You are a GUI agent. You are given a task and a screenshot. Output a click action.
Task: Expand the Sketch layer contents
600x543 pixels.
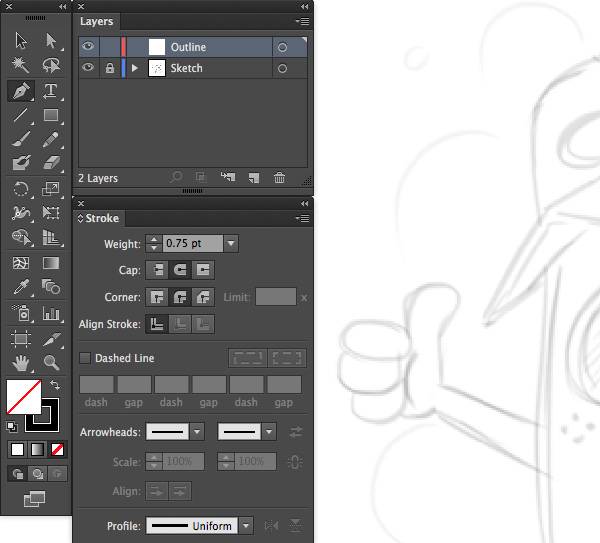135,69
